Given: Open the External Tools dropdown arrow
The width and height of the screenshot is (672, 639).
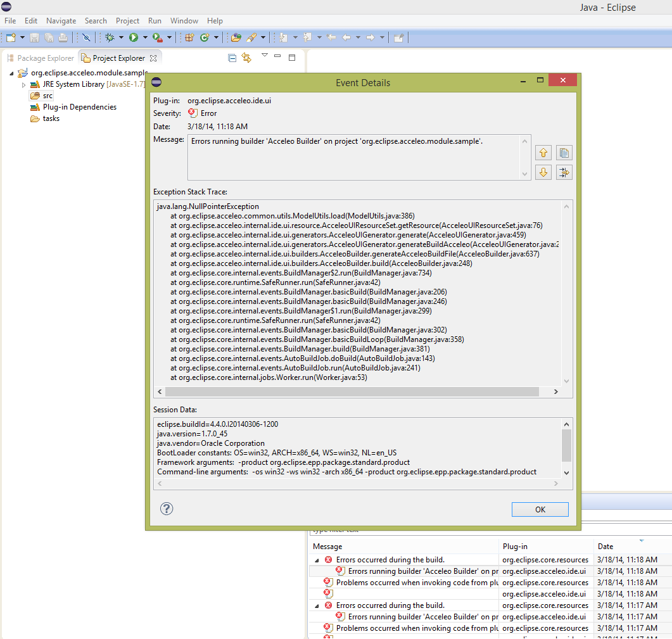Looking at the screenshot, I should [x=169, y=38].
